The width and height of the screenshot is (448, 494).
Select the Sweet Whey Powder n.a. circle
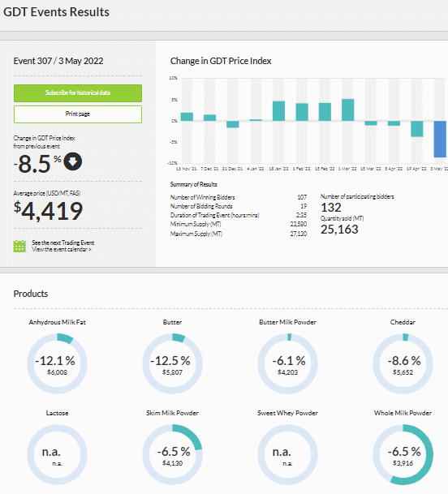point(287,454)
